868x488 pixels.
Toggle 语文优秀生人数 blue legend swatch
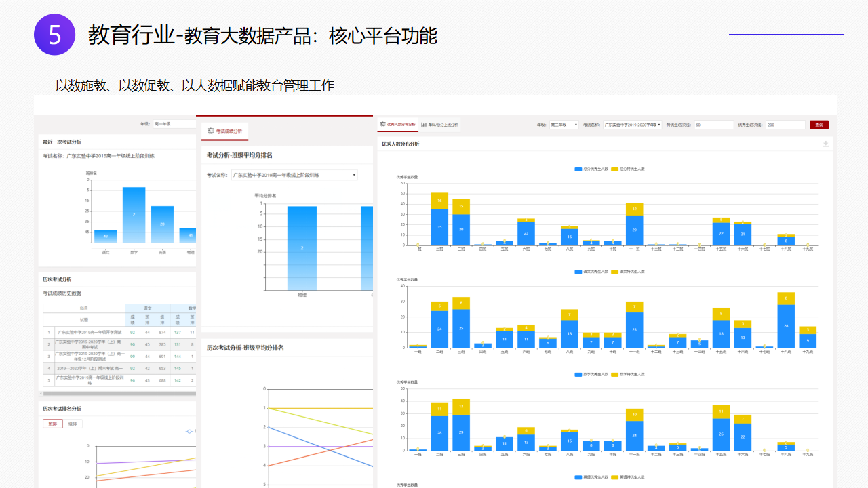(578, 272)
